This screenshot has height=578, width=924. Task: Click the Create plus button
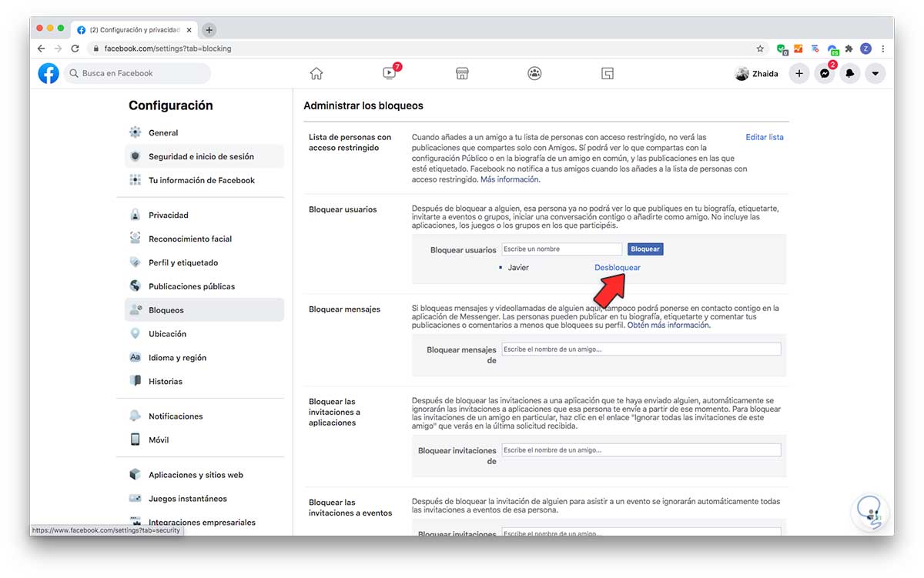798,73
